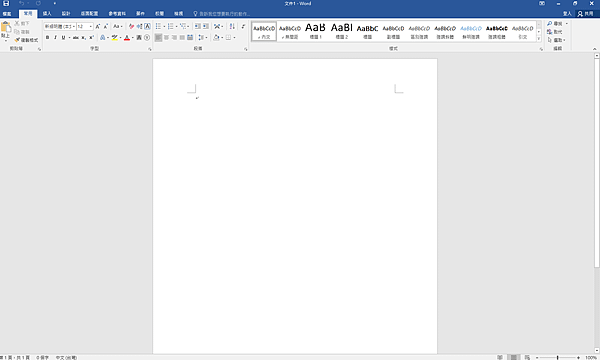The image size is (600, 360).
Task: Switch to the Design tab
Action: (x=66, y=14)
